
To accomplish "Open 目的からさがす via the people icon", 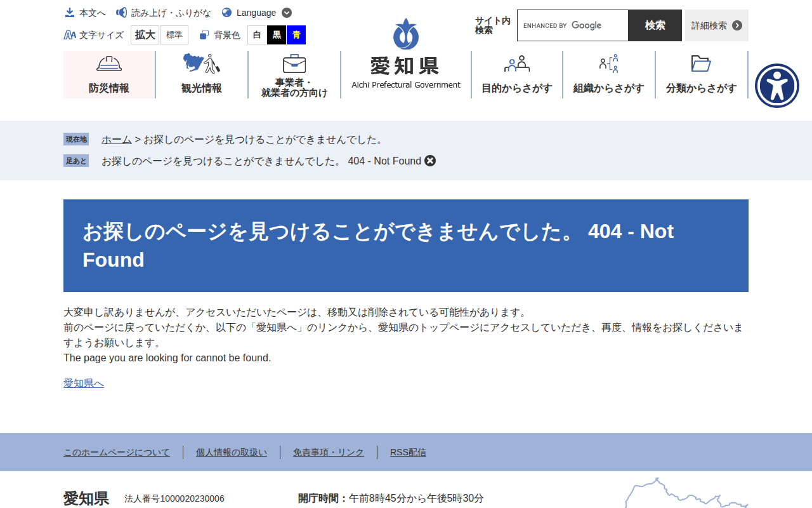I will pyautogui.click(x=517, y=63).
